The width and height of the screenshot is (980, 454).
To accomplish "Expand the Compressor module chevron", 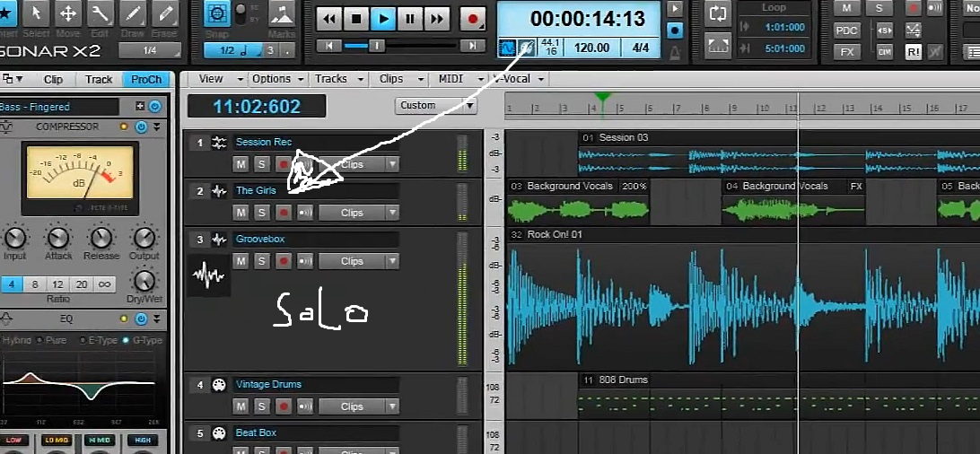I will tap(156, 127).
